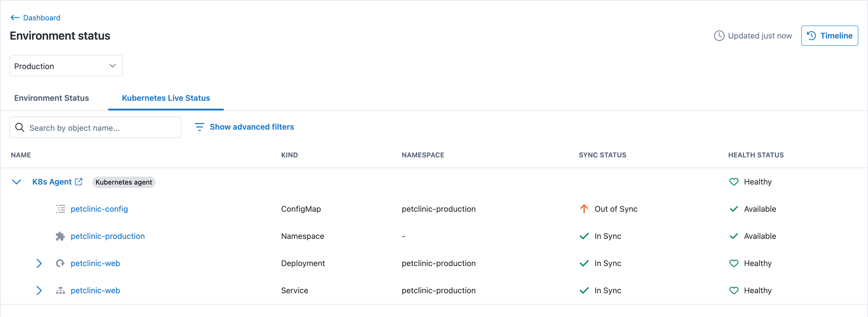Click the heart icon in Deployment row
The height and width of the screenshot is (317, 868).
pyautogui.click(x=733, y=264)
